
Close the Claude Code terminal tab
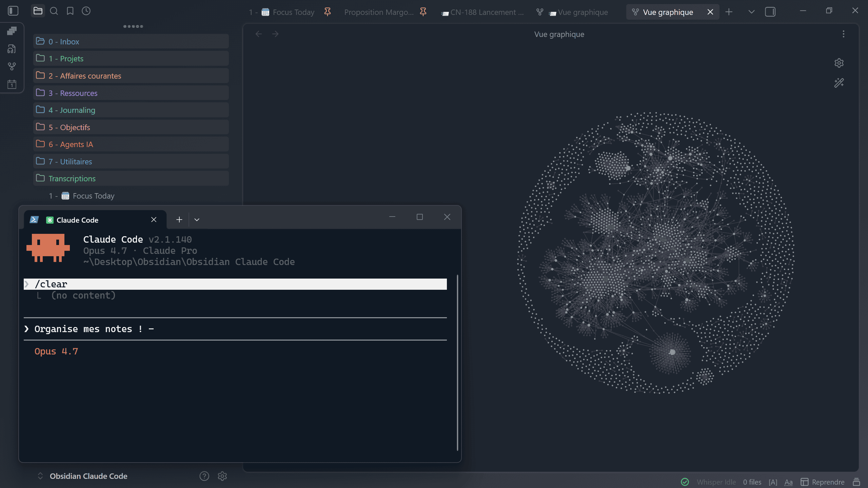pos(154,220)
